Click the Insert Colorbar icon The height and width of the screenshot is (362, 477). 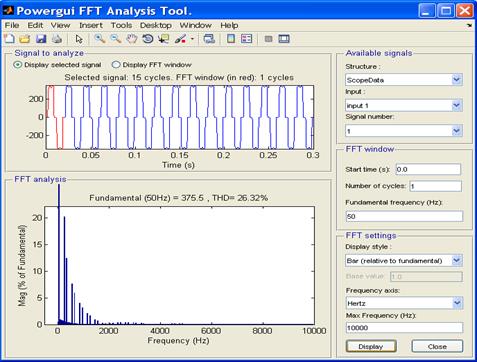[x=231, y=39]
